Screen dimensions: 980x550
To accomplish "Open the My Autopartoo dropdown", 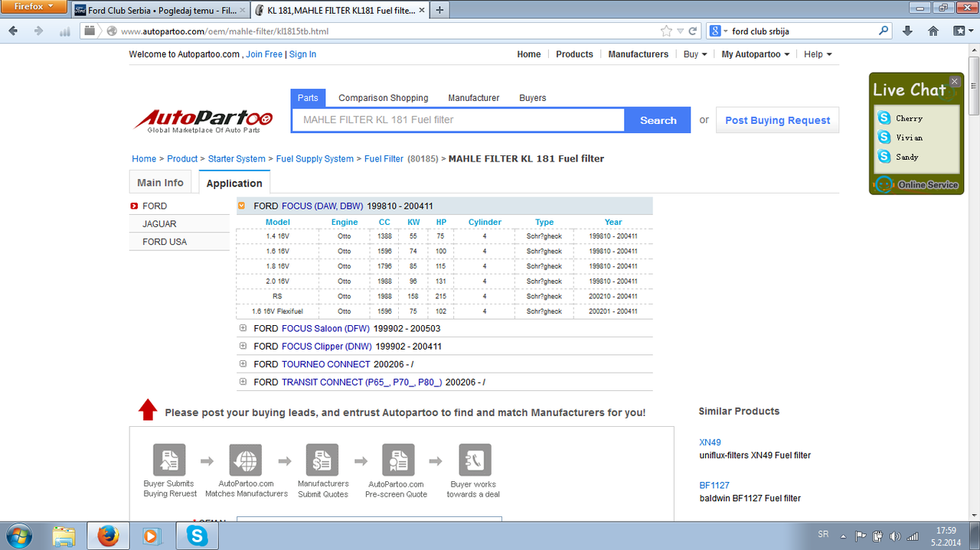I will click(756, 54).
